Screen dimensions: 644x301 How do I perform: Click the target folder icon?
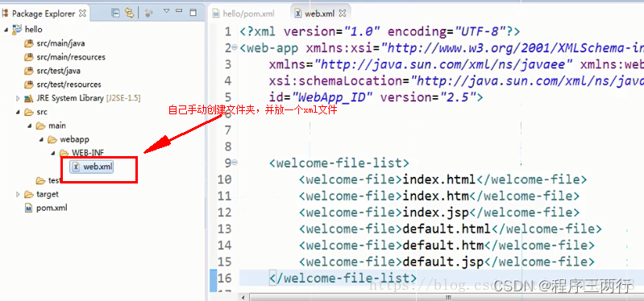click(x=29, y=195)
